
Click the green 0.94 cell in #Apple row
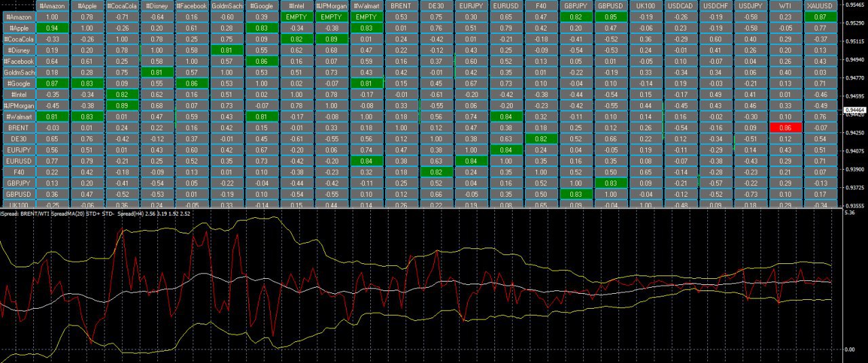point(53,27)
